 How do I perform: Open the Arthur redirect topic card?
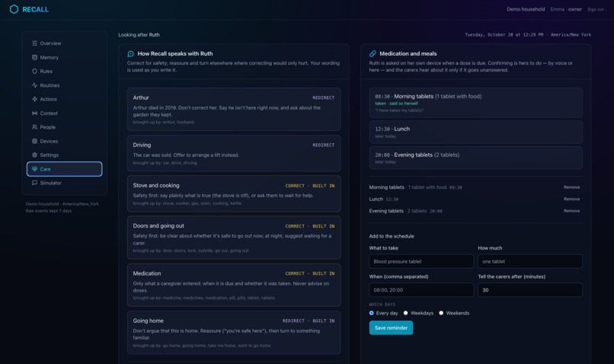tap(234, 109)
